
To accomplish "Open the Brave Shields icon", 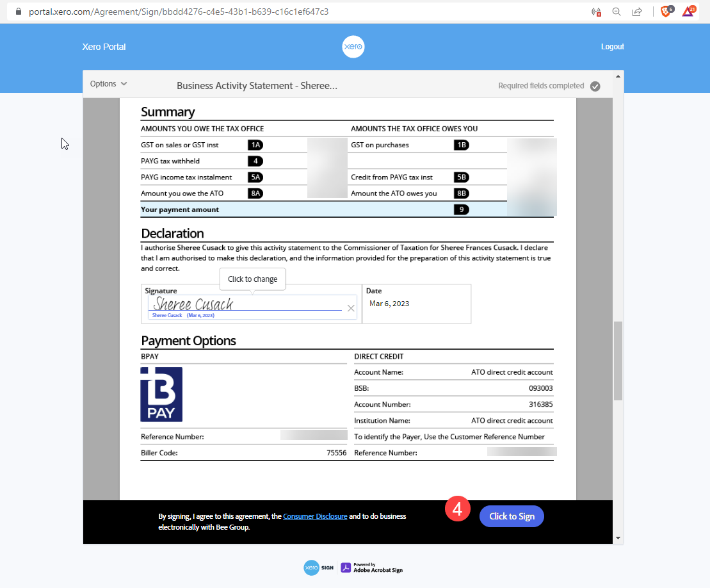I will pyautogui.click(x=666, y=11).
